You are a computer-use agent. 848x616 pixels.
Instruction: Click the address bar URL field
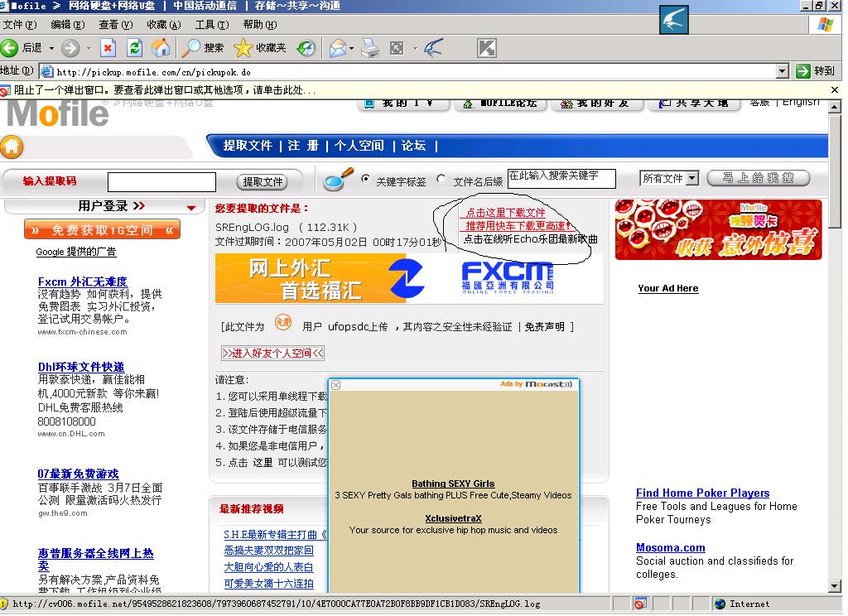tap(408, 71)
